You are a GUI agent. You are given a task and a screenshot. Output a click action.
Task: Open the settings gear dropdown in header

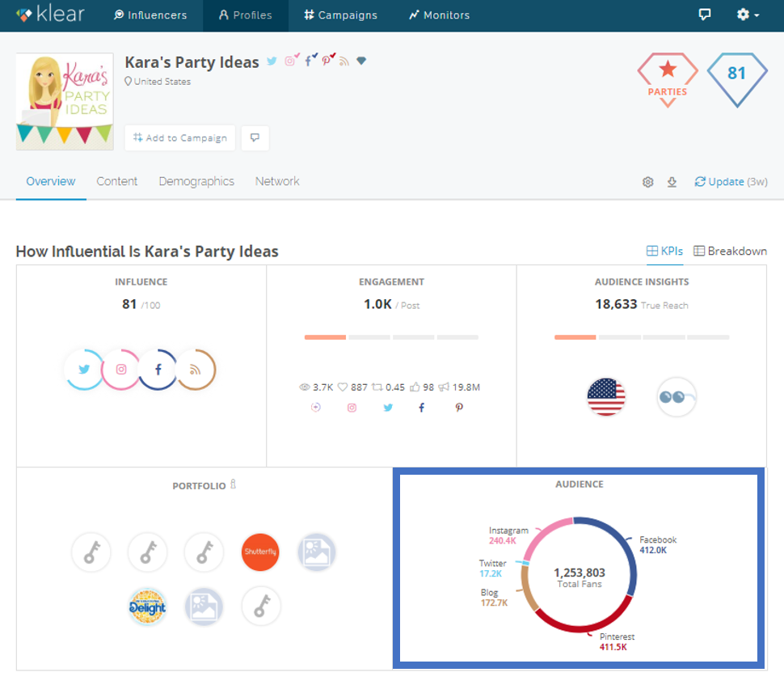coord(748,15)
